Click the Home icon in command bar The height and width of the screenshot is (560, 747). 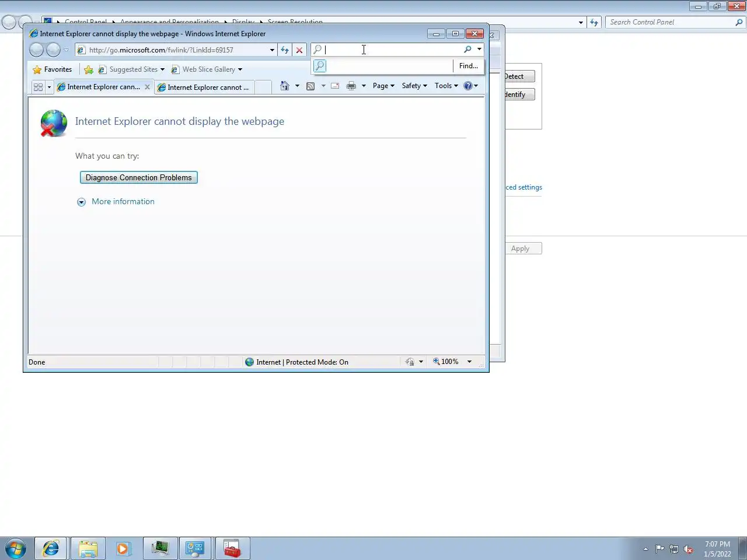(285, 86)
